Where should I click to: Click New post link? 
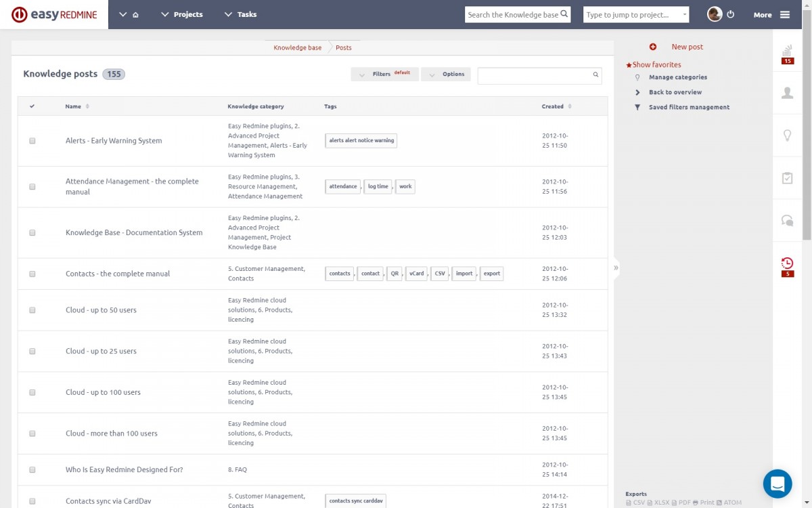687,47
